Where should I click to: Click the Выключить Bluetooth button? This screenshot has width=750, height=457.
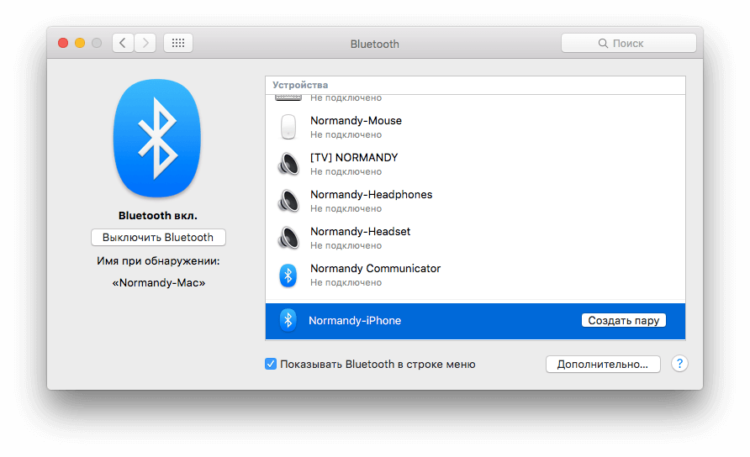158,237
